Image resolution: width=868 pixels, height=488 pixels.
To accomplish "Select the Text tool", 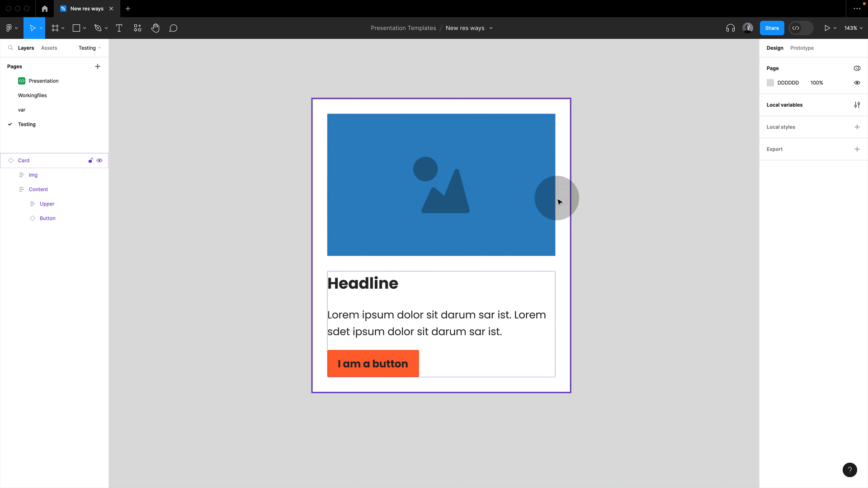I will (119, 28).
